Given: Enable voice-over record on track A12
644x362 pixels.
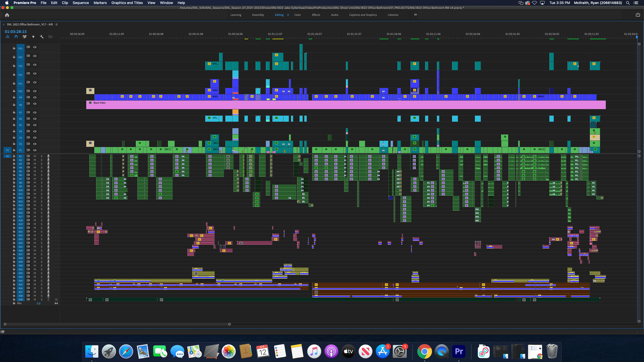Looking at the screenshot, I should coord(48,198).
